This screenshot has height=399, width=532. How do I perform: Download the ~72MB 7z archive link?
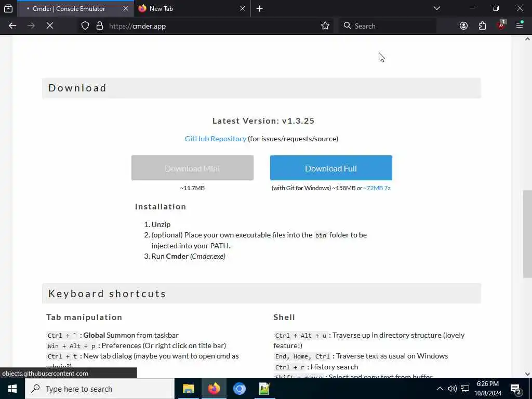pyautogui.click(x=377, y=188)
